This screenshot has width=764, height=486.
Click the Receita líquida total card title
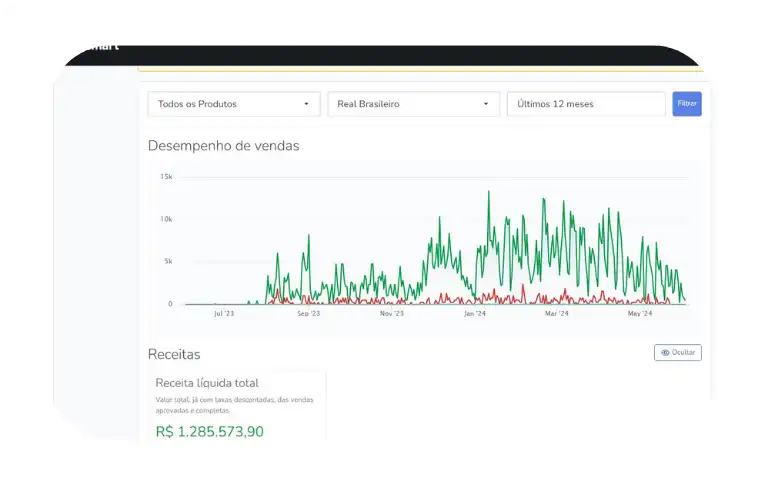(207, 382)
